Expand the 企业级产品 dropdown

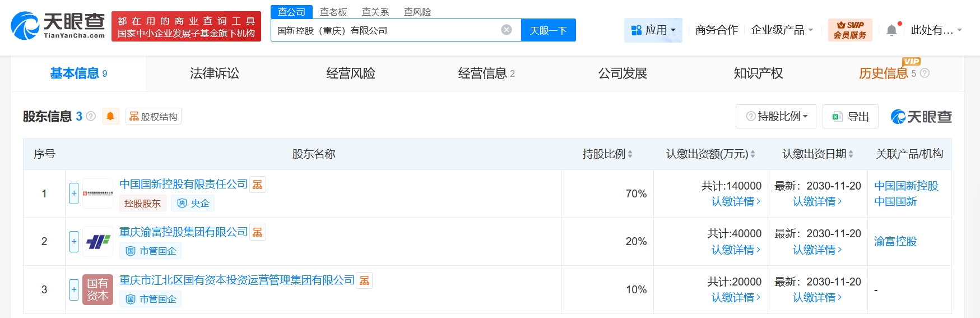click(x=781, y=30)
